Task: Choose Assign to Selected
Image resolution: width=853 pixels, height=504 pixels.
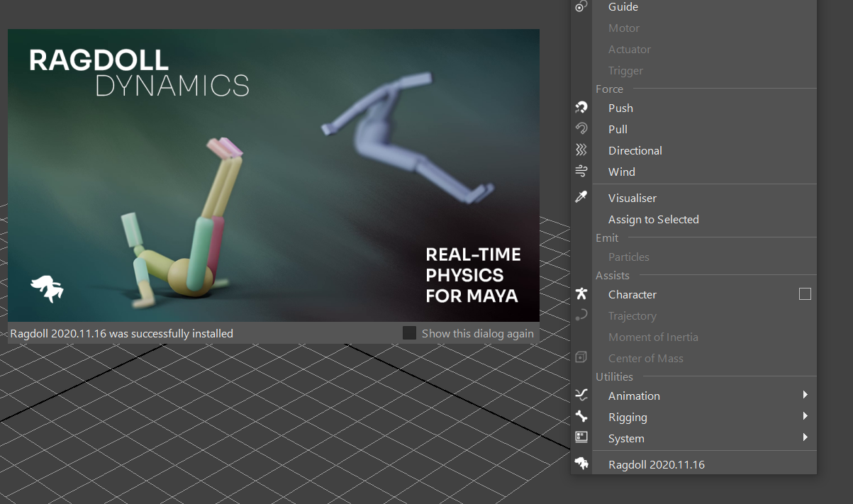Action: pos(653,219)
